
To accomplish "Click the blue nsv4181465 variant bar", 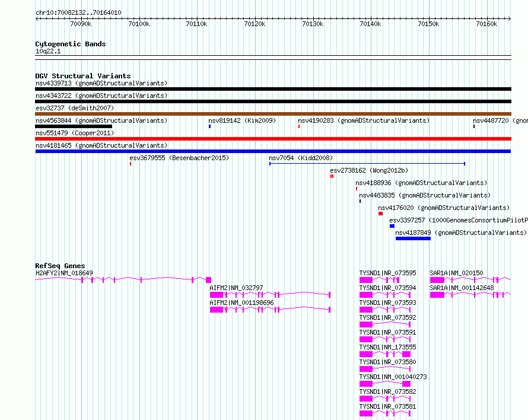I will (273, 151).
